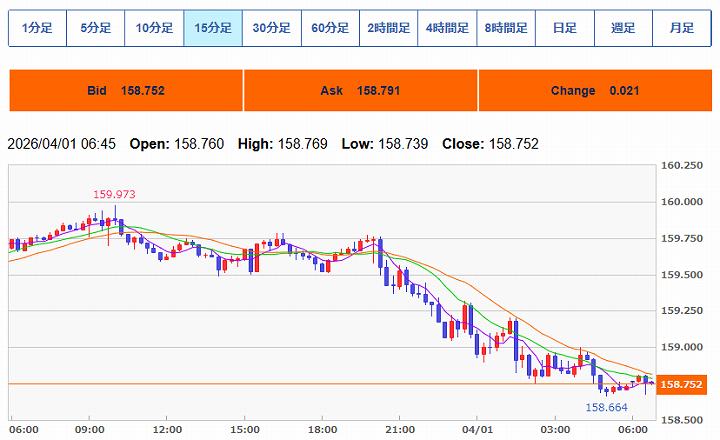Switch to the 日足 daily chart
The height and width of the screenshot is (440, 720).
pos(564,28)
